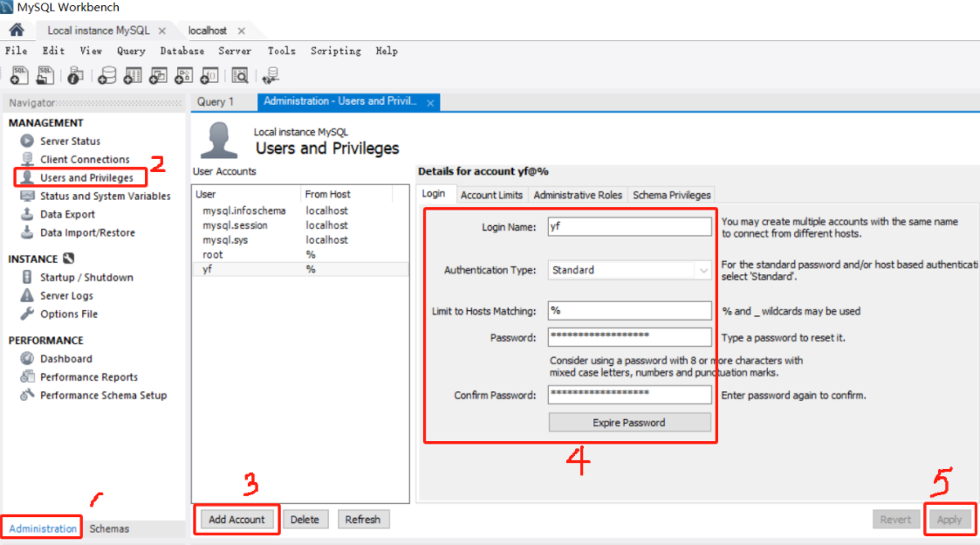Click the Users and Privileges icon
Viewport: 980px width, 545px height.
click(x=27, y=177)
